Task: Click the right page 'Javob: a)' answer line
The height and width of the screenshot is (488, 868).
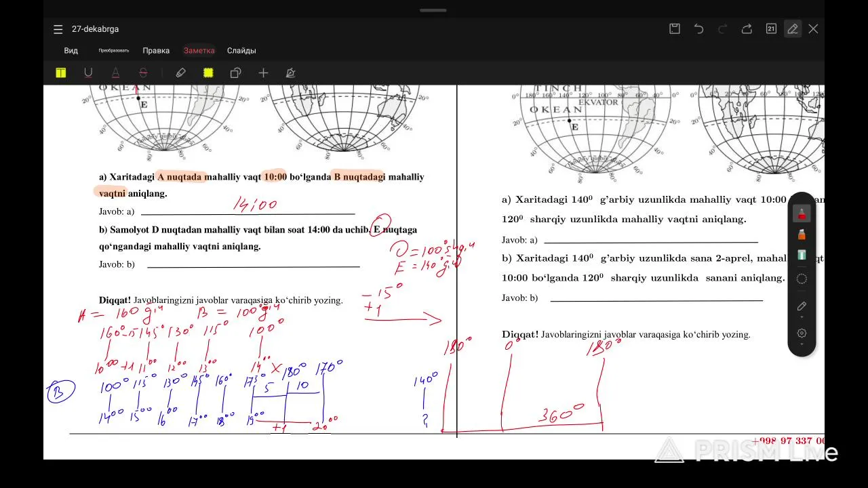Action: [x=651, y=241]
